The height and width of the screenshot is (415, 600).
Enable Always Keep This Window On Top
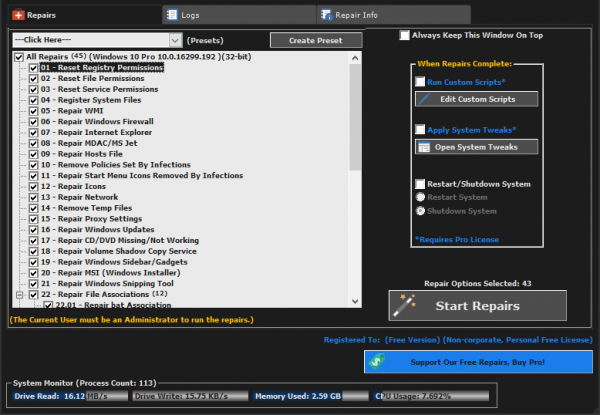click(x=404, y=35)
